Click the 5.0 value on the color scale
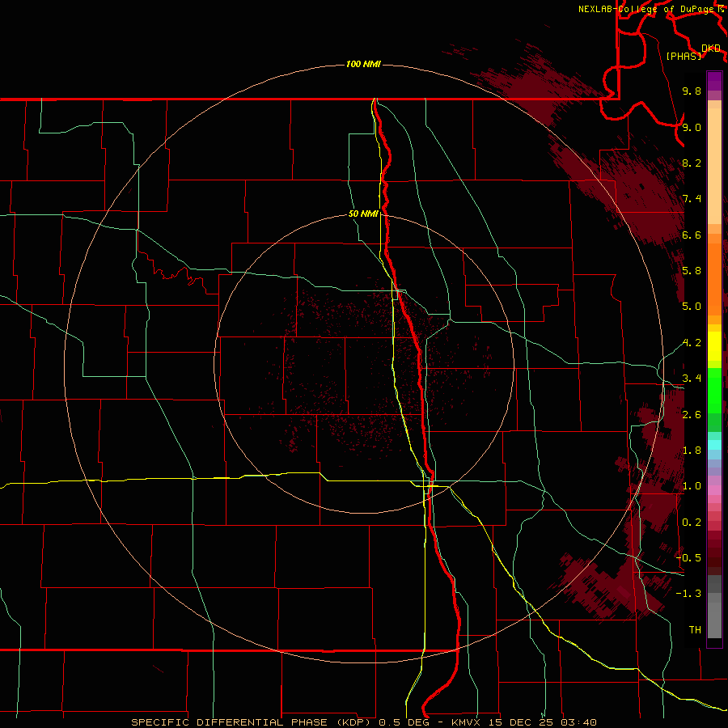The image size is (728, 728). [x=692, y=307]
